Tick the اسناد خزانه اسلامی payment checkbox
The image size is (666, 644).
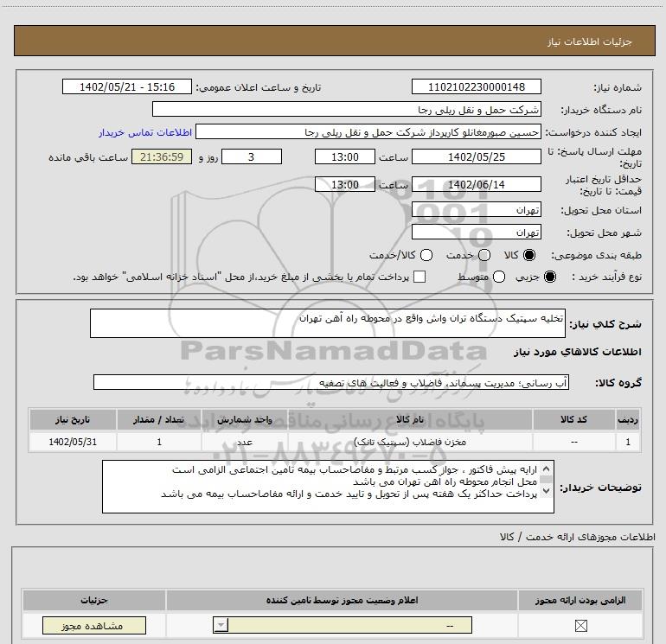[419, 277]
